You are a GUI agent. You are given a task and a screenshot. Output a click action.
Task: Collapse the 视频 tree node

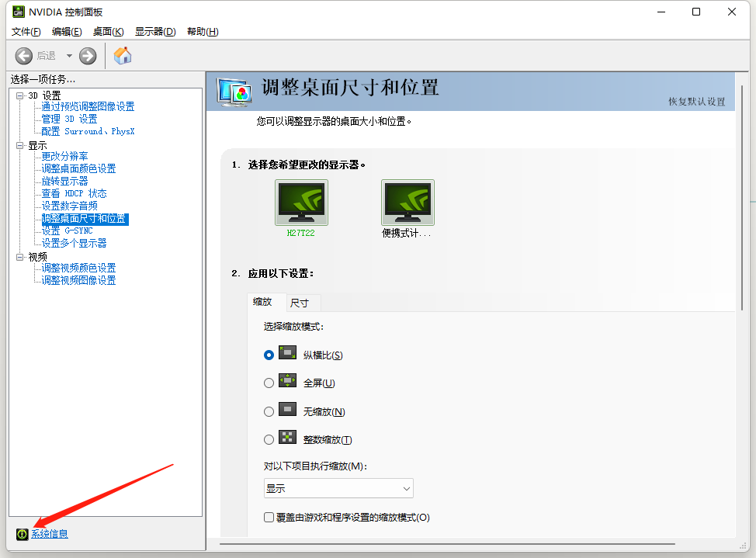pyautogui.click(x=19, y=257)
